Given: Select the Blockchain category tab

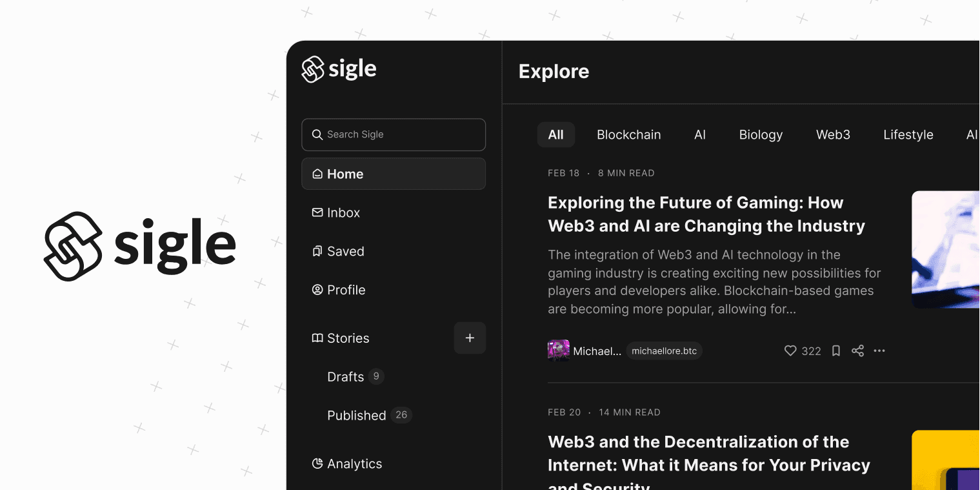Looking at the screenshot, I should [629, 134].
